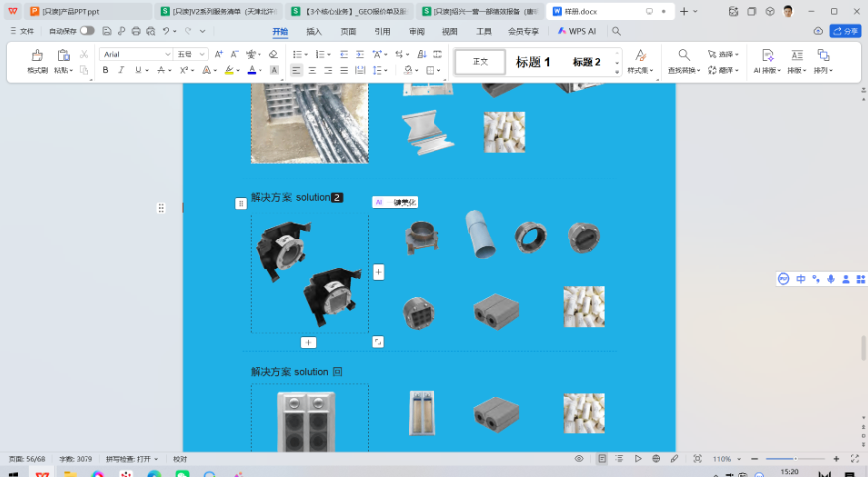868x477 pixels.
Task: Switch to the [只读]产品PPT.ppt document tab
Action: [x=70, y=11]
